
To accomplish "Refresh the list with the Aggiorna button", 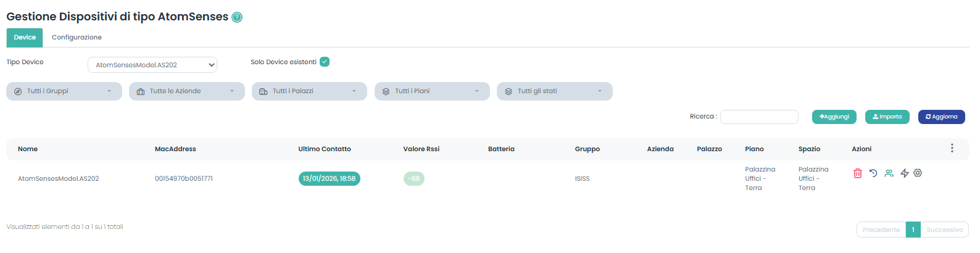I will [x=941, y=117].
